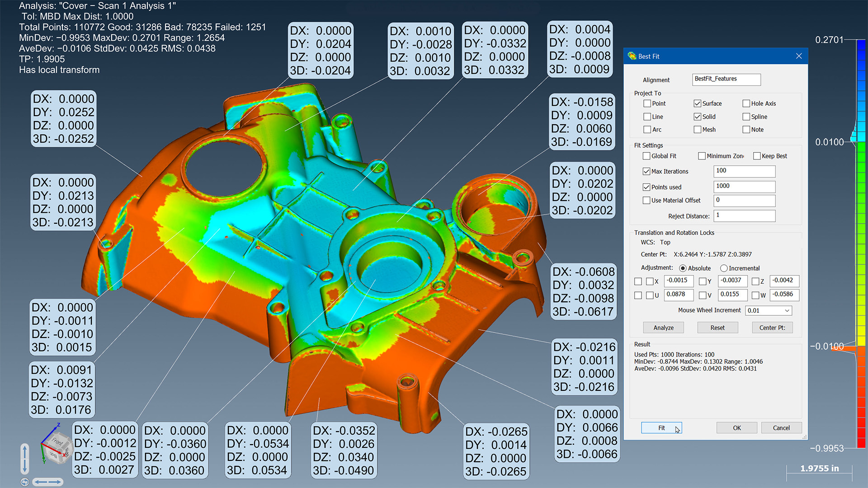Click the -0.9953 minimum label on color scale

(827, 448)
